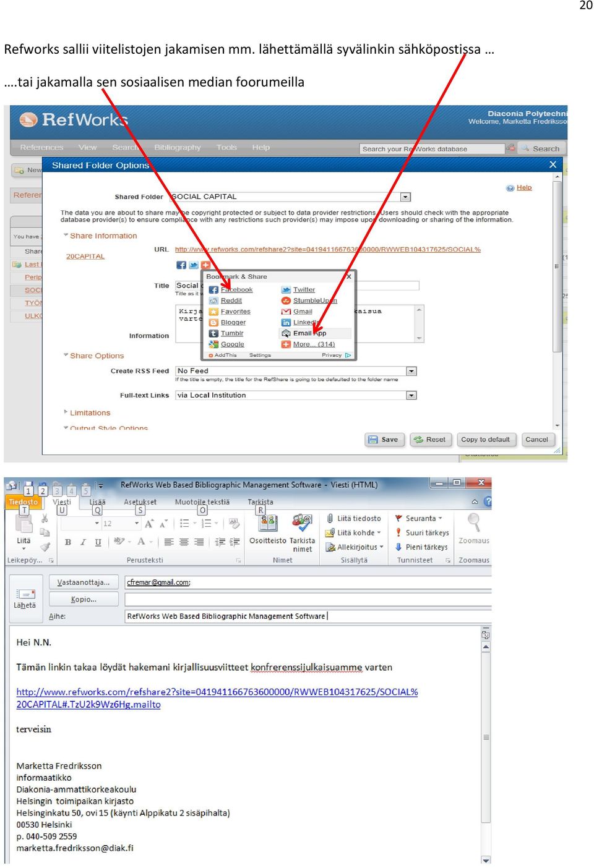594x868 pixels.
Task: Share via Gmail from the Bookmark & Share popup
Action: [x=298, y=312]
